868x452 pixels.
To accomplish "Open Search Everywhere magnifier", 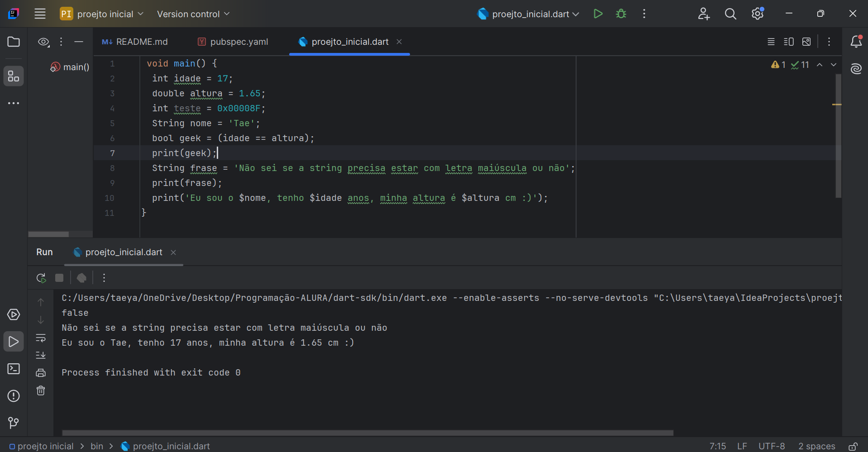I will point(730,14).
